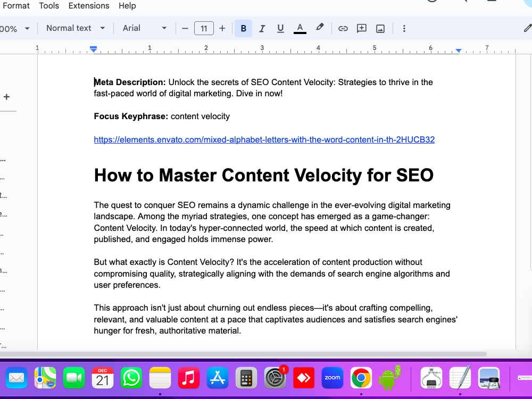532x399 pixels.
Task: Open Mail from the dock
Action: [16, 378]
